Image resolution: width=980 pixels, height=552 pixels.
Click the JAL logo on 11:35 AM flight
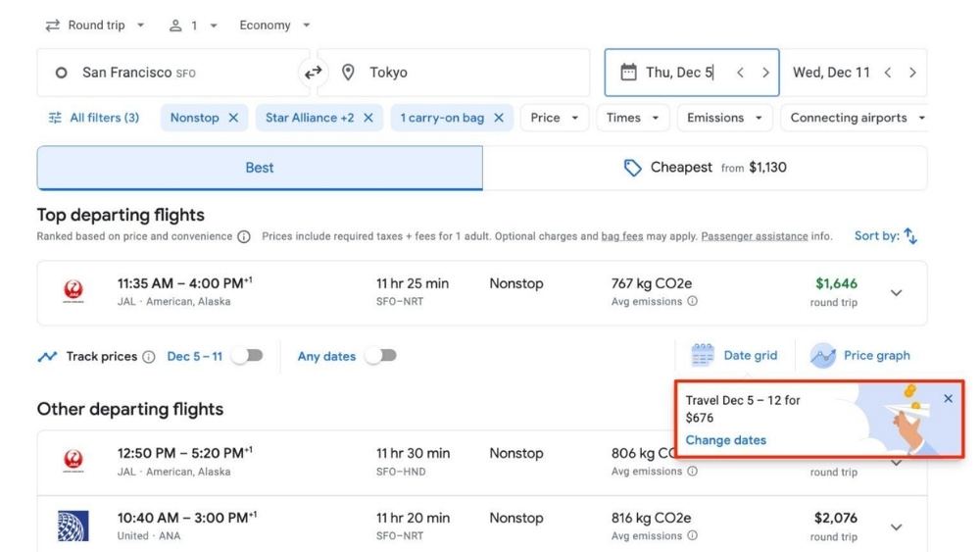(73, 291)
